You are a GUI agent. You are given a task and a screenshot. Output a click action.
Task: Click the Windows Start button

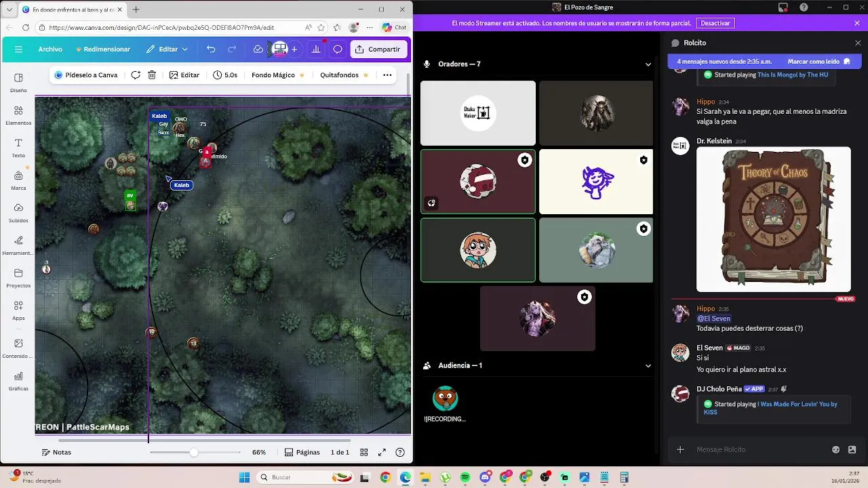pos(244,477)
